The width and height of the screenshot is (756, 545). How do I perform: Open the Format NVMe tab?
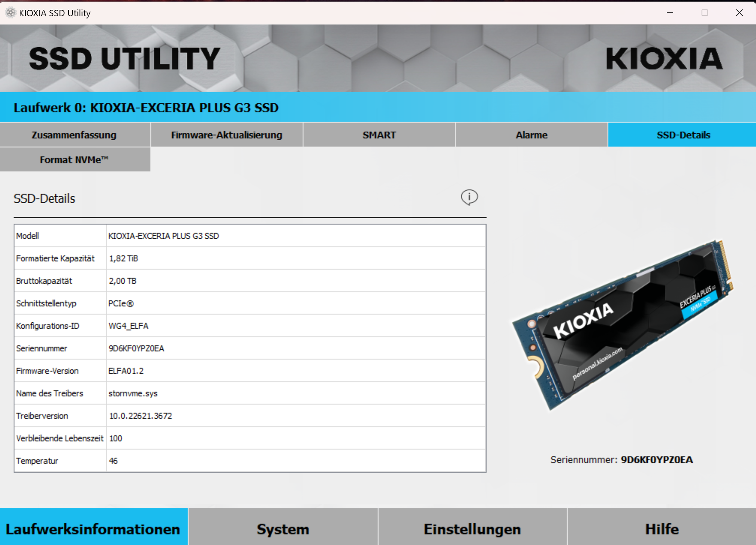click(x=75, y=160)
